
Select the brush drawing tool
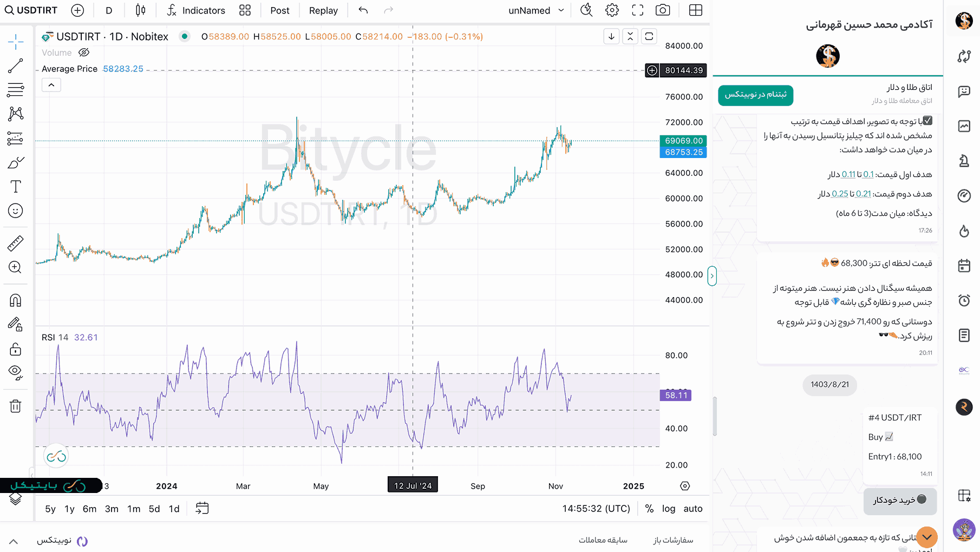tap(16, 162)
